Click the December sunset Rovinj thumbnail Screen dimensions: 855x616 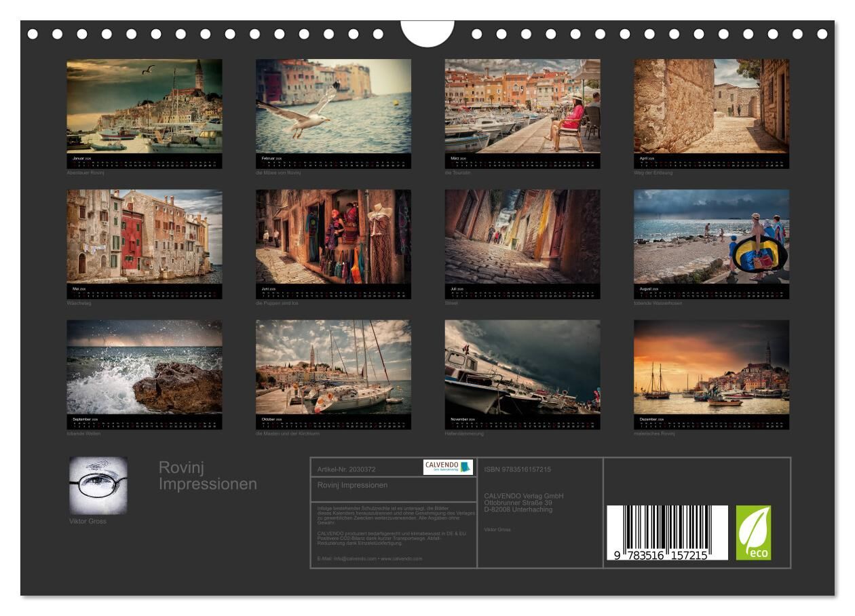click(x=711, y=367)
